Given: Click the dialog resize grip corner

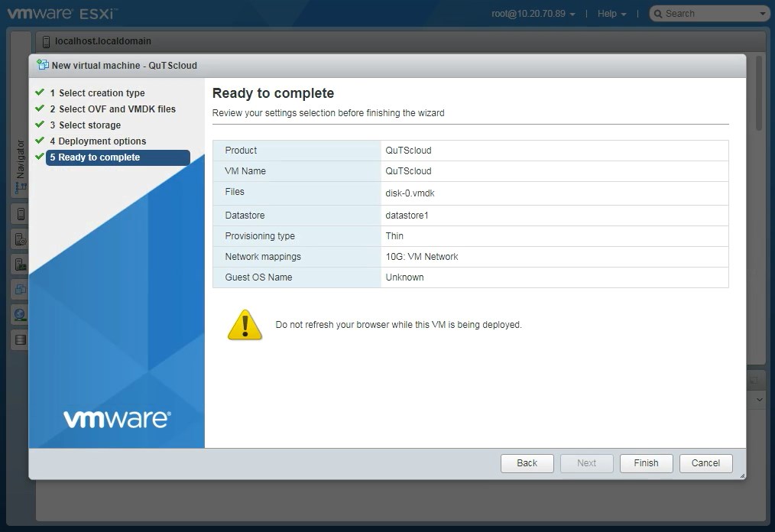Looking at the screenshot, I should click(x=742, y=475).
